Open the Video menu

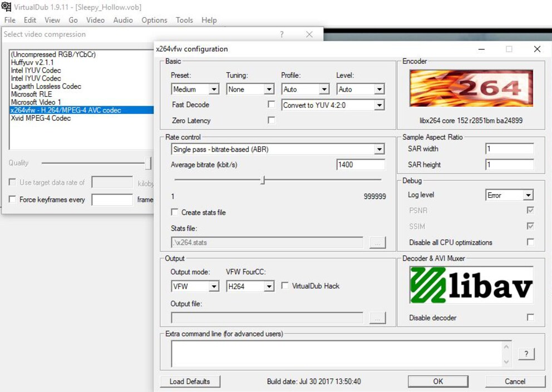[x=95, y=20]
